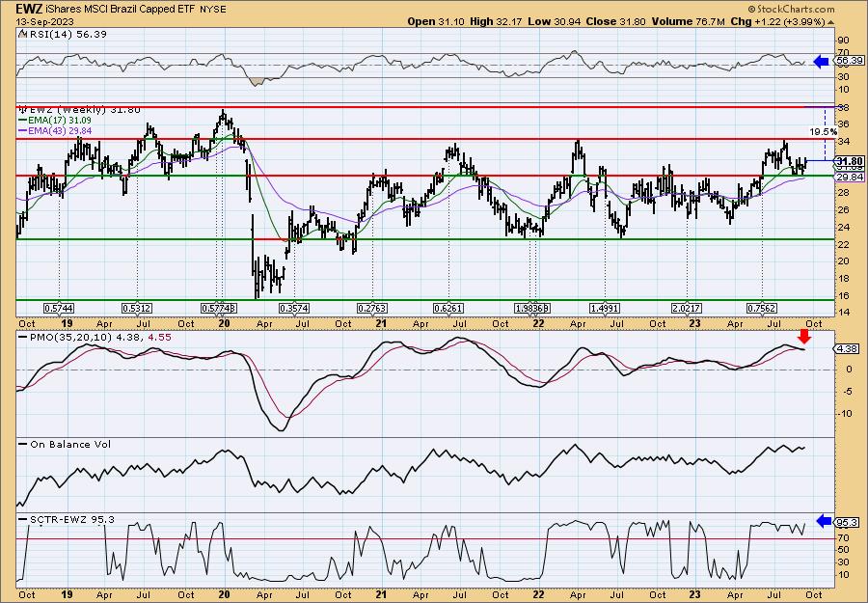Click the 36 price axis label

[844, 124]
